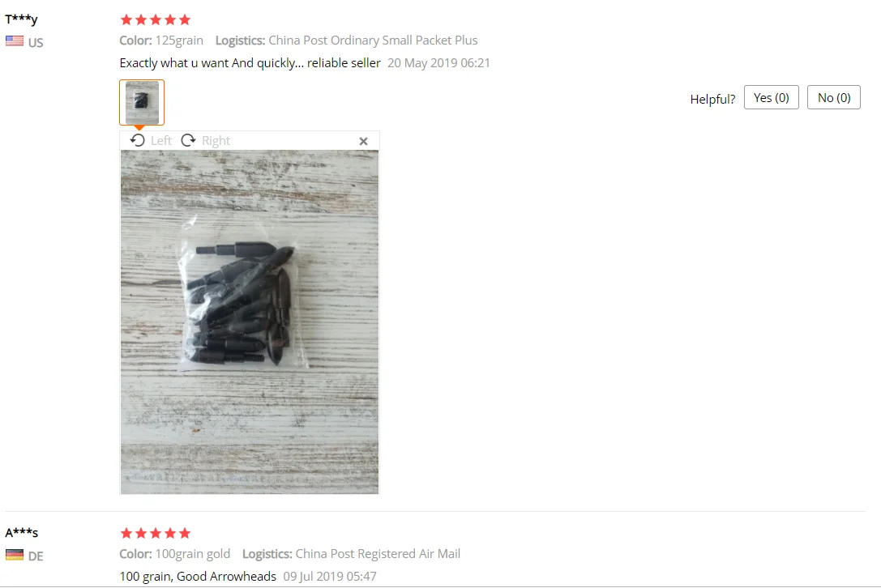Click the 'China Post Registered Air Mail' text
881x588 pixels.
click(378, 554)
